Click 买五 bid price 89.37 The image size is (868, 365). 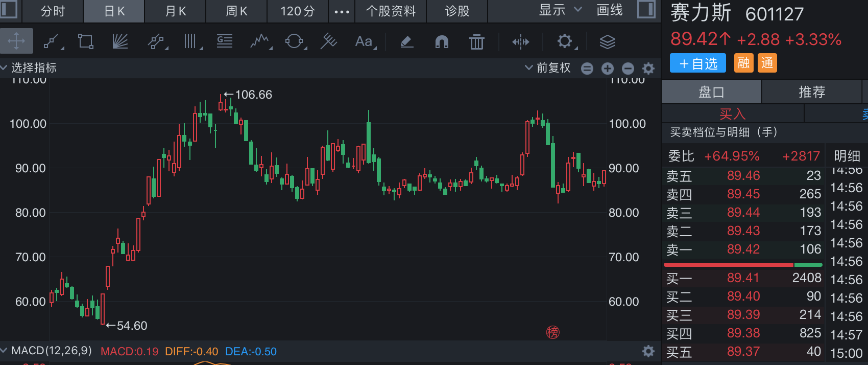[743, 352]
